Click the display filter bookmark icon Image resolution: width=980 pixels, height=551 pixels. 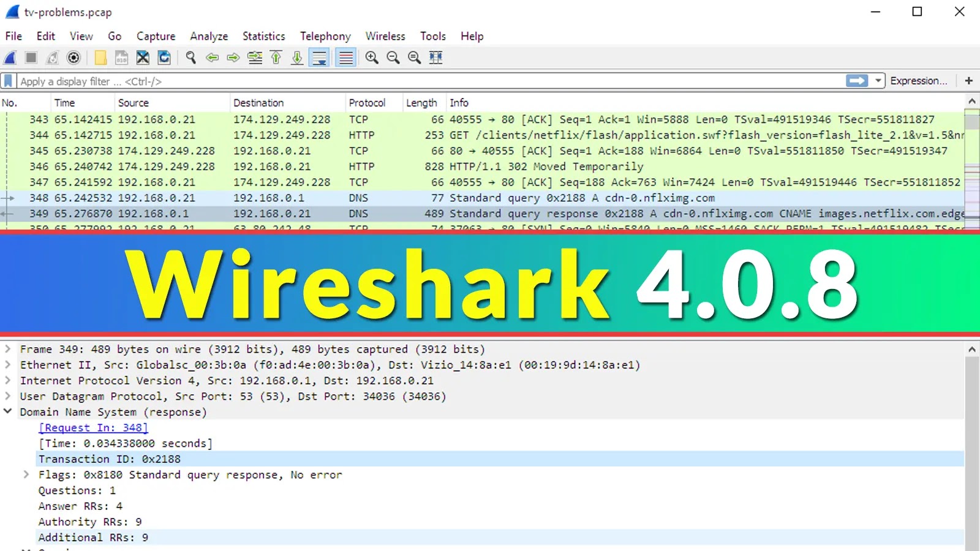point(8,81)
